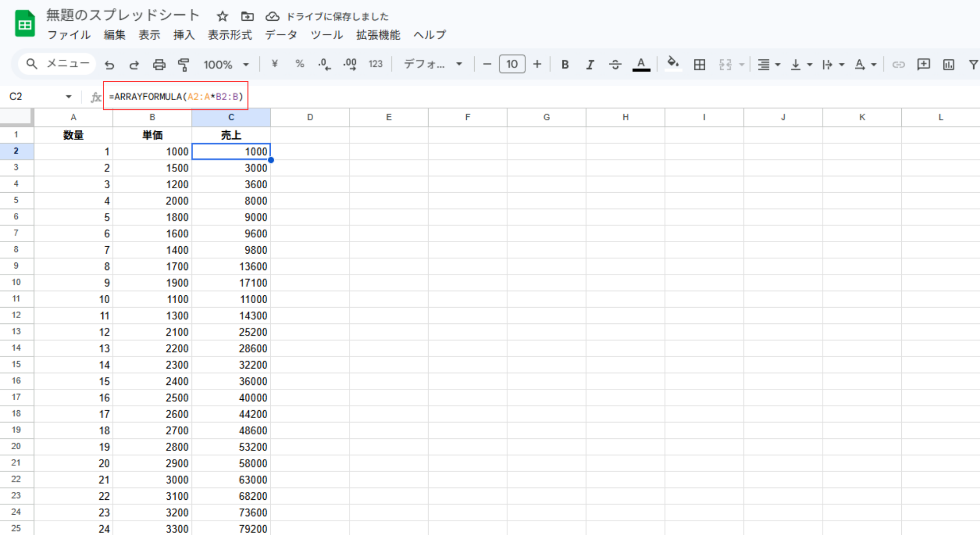
Task: Click the insert comment icon
Action: (924, 64)
